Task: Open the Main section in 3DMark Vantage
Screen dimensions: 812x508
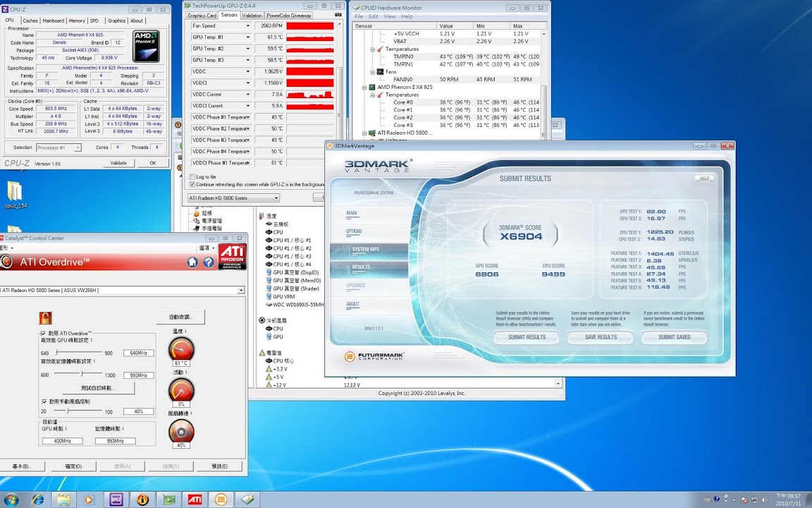Action: pos(352,213)
